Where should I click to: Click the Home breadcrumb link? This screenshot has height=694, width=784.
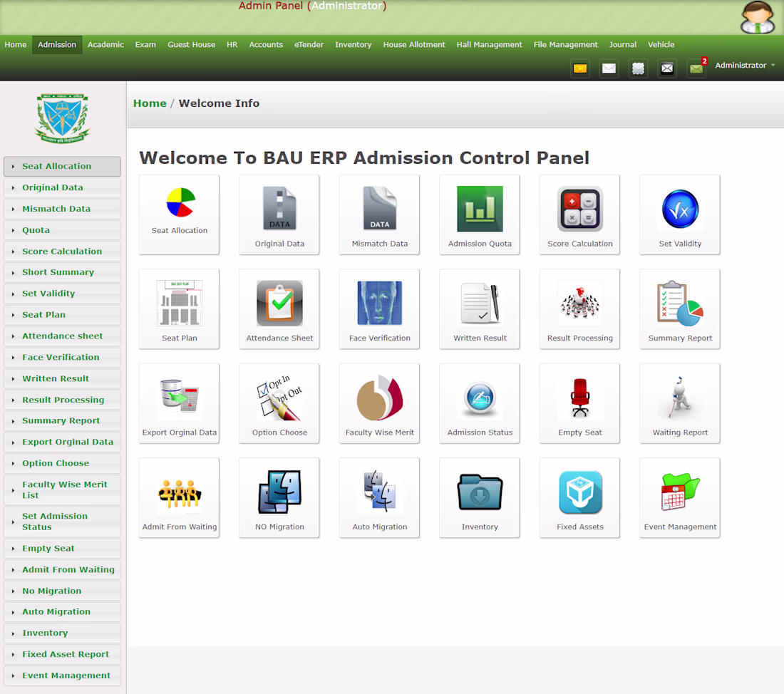(150, 103)
